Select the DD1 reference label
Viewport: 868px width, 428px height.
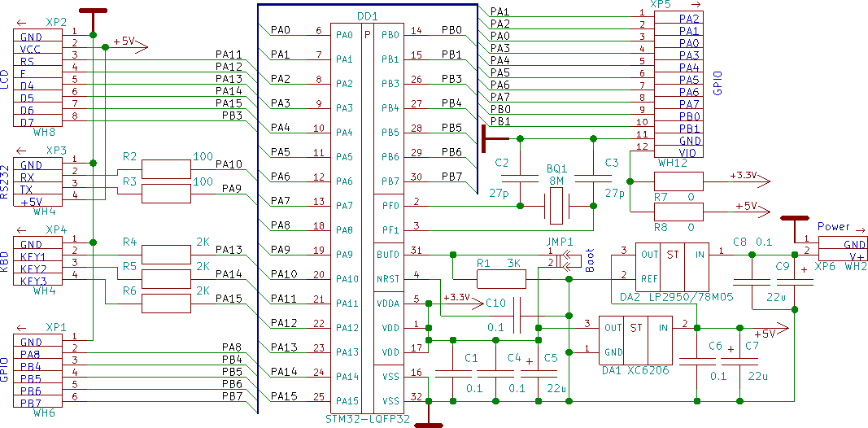(368, 16)
